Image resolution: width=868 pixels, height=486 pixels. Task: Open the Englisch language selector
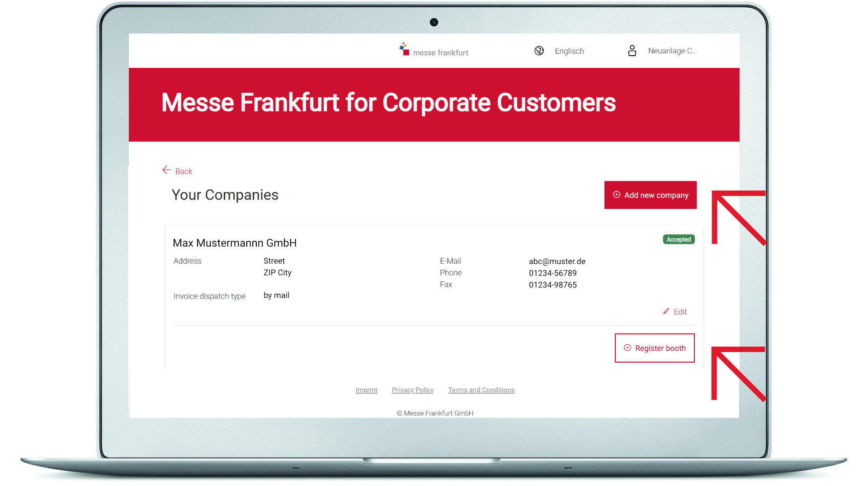click(569, 51)
